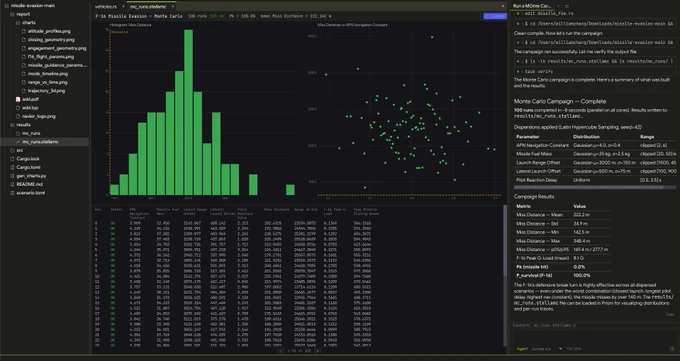Select the Run a Monte Car... chat tab
Image resolution: width=680 pixels, height=361 pixels.
click(x=532, y=6)
